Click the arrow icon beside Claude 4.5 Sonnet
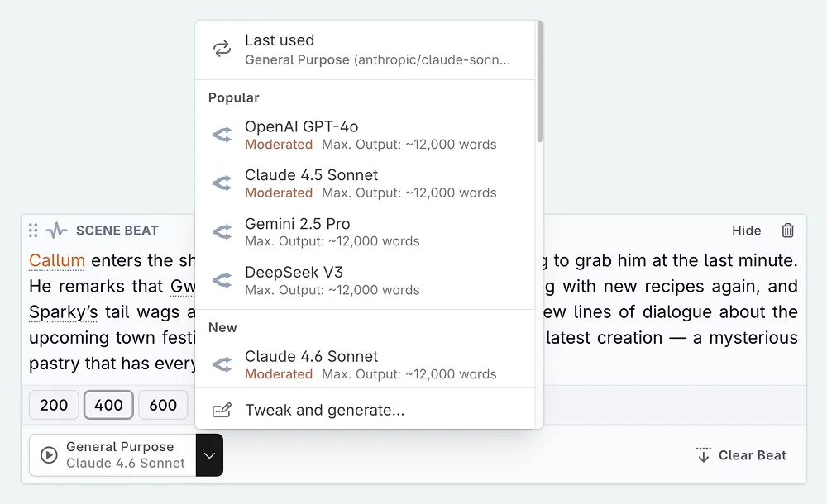The image size is (827, 504). (222, 183)
